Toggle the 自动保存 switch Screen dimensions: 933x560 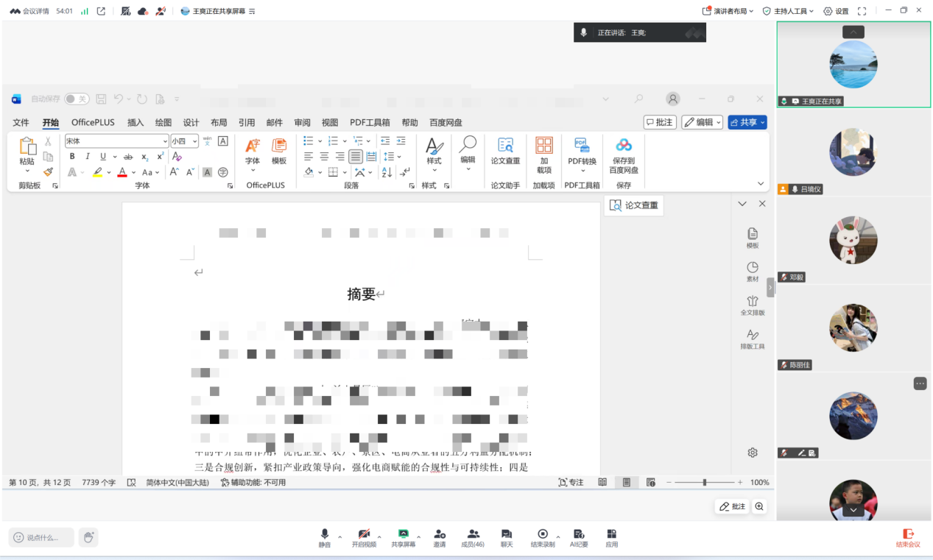point(76,99)
